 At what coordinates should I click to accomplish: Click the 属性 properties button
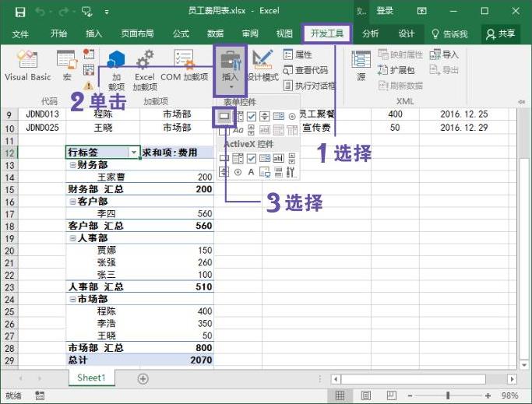click(x=298, y=54)
